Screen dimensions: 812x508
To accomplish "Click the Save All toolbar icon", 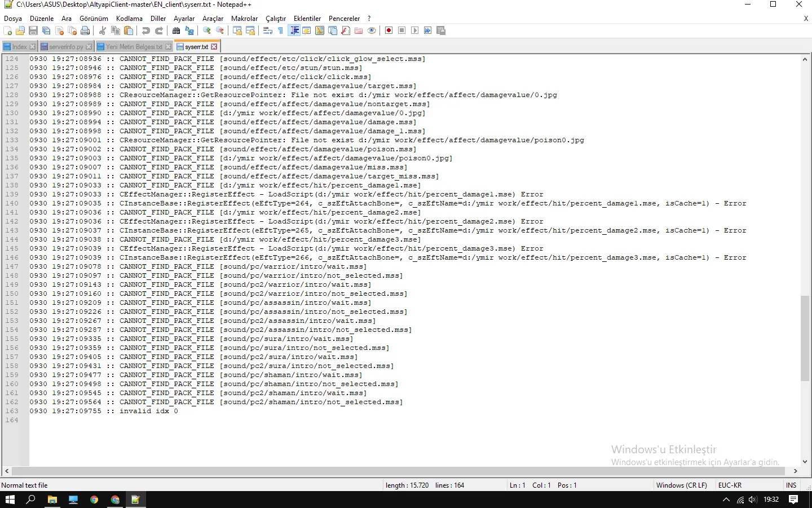I will pyautogui.click(x=47, y=30).
